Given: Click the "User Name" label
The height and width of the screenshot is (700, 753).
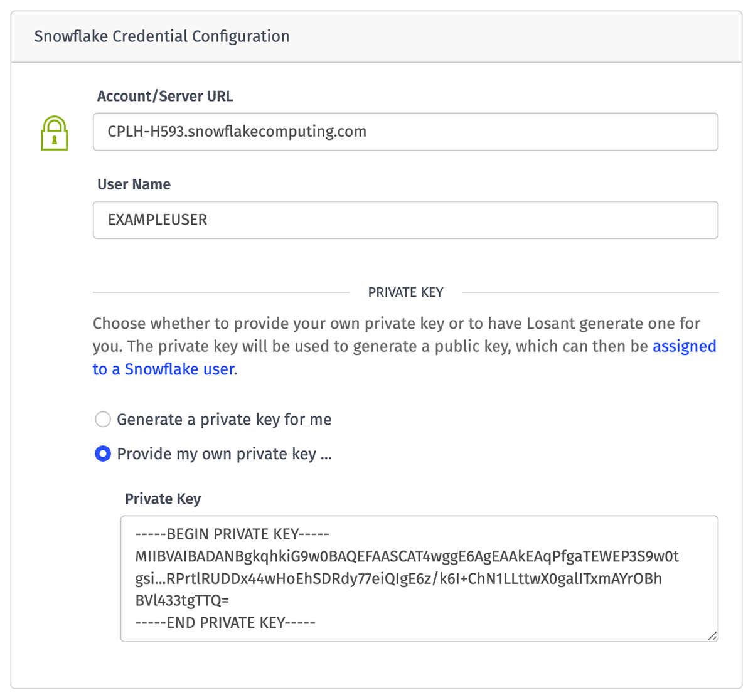Looking at the screenshot, I should [x=133, y=184].
